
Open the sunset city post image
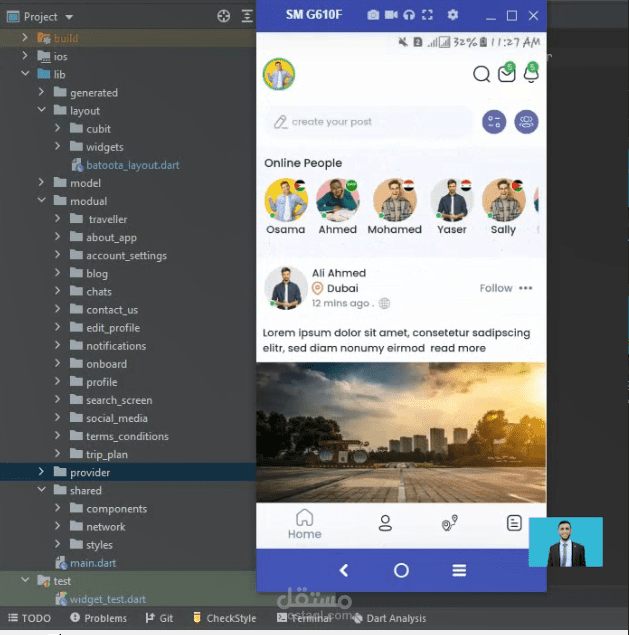[x=401, y=433]
